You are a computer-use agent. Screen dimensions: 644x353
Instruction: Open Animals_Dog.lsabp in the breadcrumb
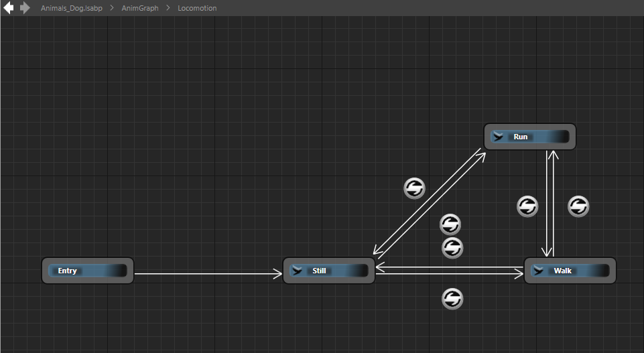coord(72,8)
